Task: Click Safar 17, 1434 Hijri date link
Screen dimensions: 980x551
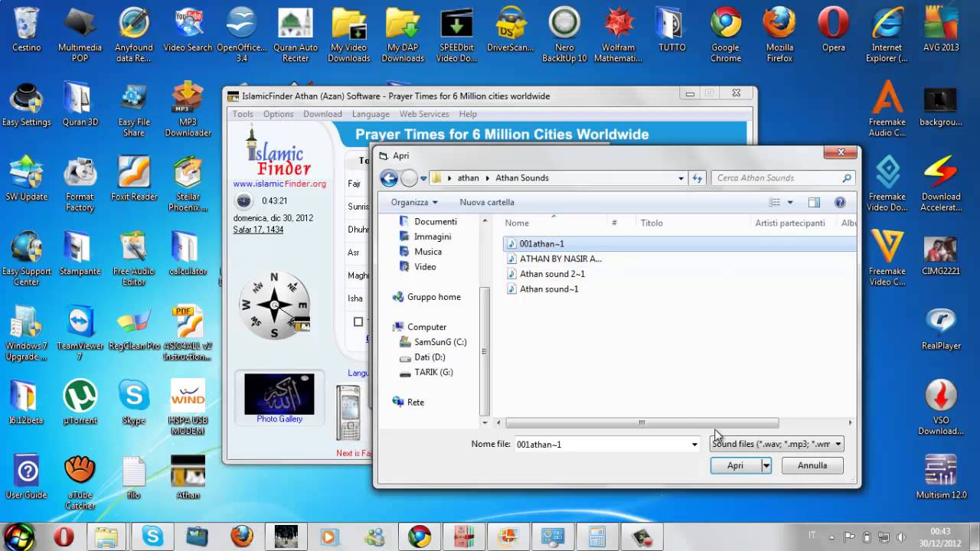Action: [258, 230]
